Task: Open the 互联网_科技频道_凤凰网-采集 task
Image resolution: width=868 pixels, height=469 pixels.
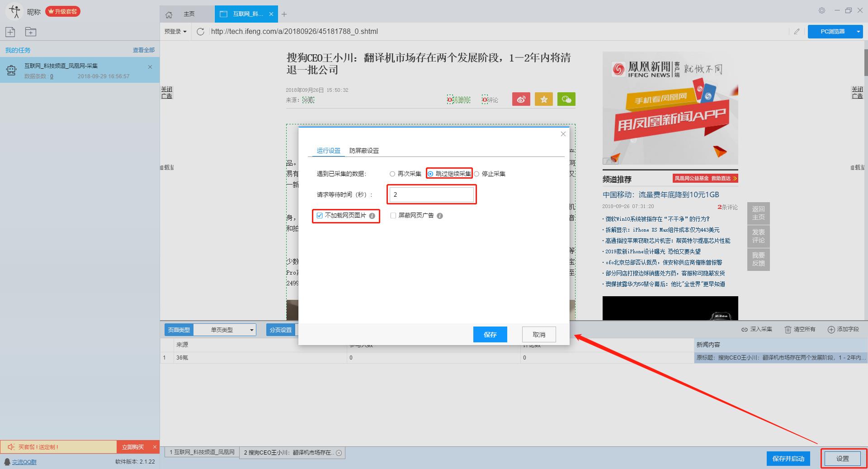Action: 80,70
